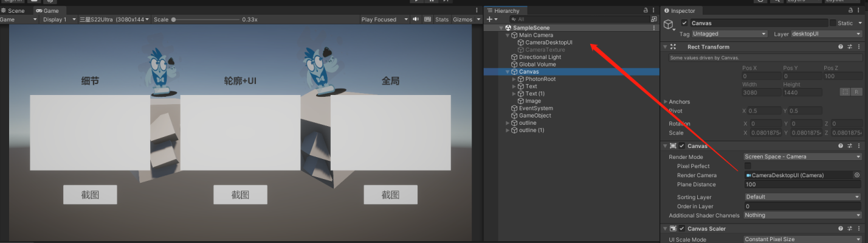Select Main Camera in Hierarchy
Viewport: 868px width, 243px height.
(x=536, y=35)
